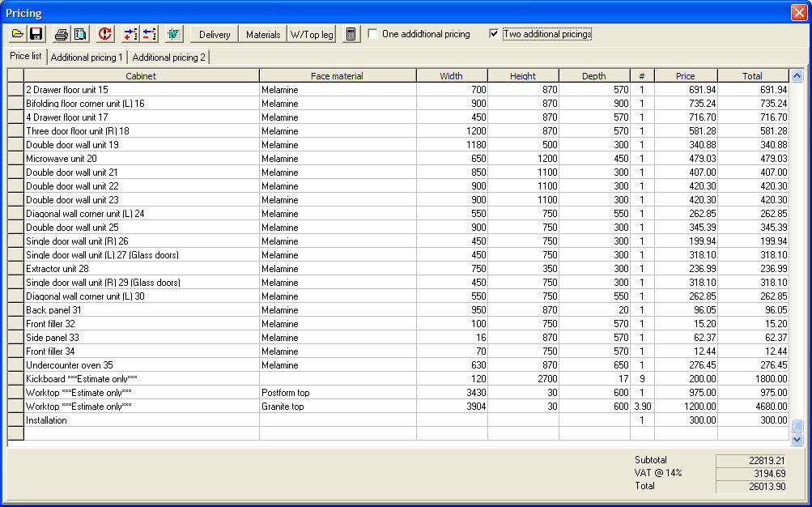Click the Subtotal field 22819.21
The width and height of the screenshot is (812, 507).
[x=751, y=460]
